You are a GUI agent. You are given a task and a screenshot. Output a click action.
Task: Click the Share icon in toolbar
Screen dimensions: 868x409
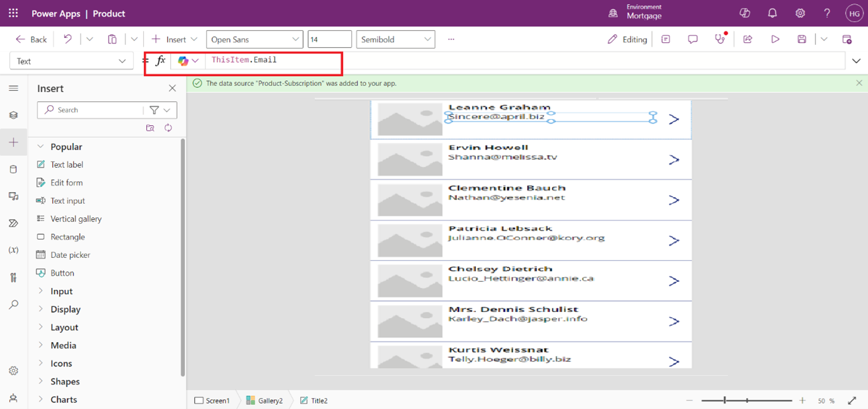pos(748,39)
